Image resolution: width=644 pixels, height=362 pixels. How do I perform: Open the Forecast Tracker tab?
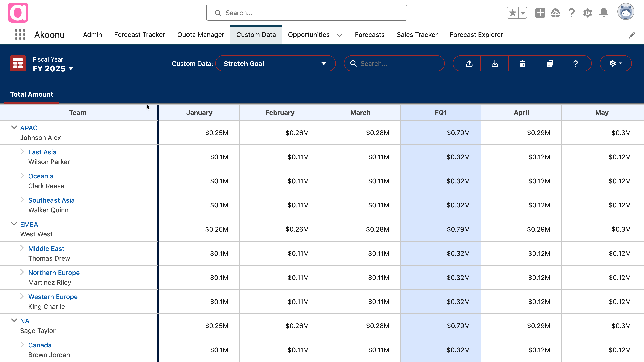140,35
